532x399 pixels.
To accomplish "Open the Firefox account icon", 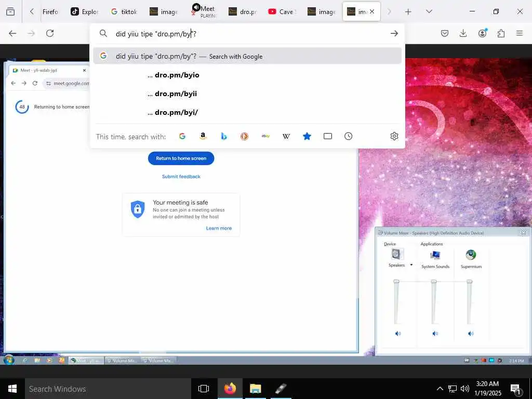I will tap(482, 33).
